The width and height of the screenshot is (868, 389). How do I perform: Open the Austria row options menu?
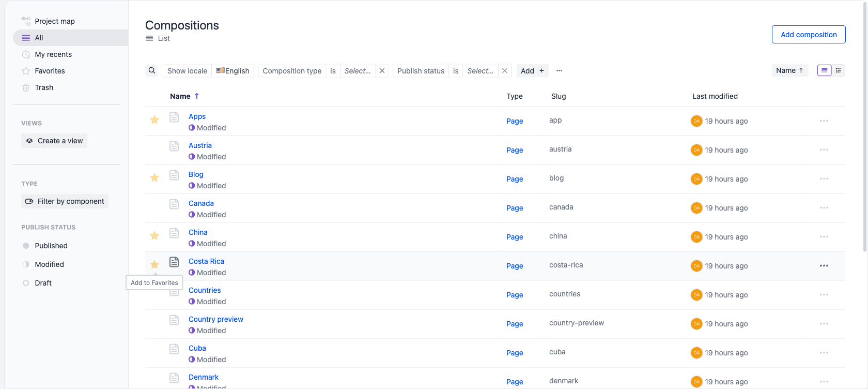824,150
